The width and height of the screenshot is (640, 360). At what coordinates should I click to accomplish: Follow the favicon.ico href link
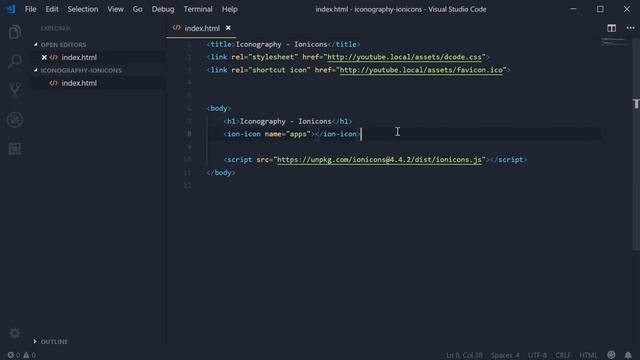[421, 70]
